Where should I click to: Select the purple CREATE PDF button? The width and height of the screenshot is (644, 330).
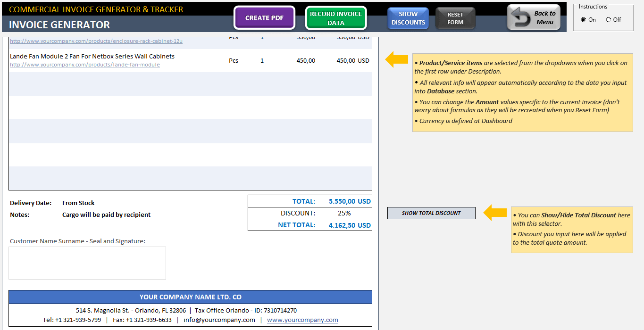click(264, 17)
